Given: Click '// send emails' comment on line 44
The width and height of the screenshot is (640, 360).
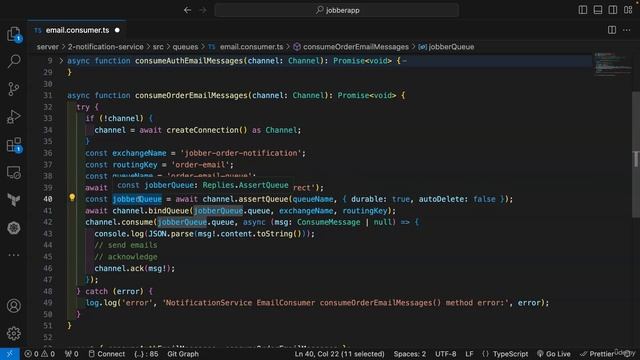Looking at the screenshot, I should pyautogui.click(x=126, y=245).
